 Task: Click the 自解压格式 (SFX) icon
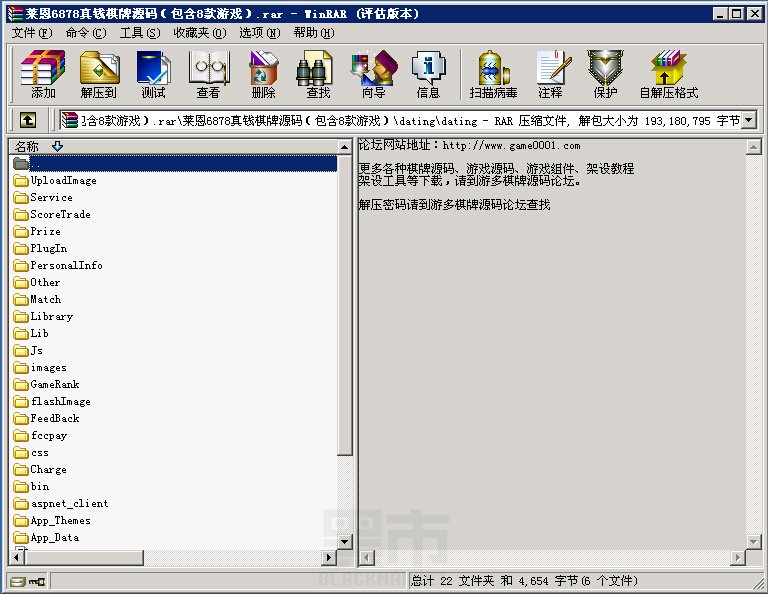669,73
